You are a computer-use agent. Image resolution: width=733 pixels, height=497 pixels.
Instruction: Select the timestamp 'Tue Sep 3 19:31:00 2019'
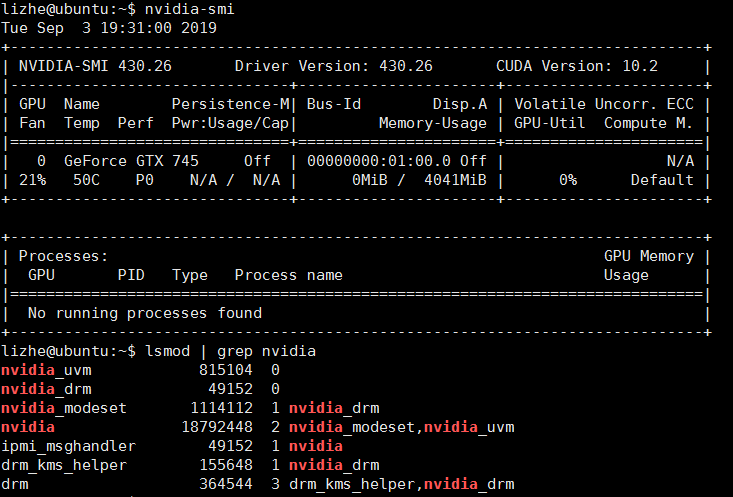pos(109,28)
